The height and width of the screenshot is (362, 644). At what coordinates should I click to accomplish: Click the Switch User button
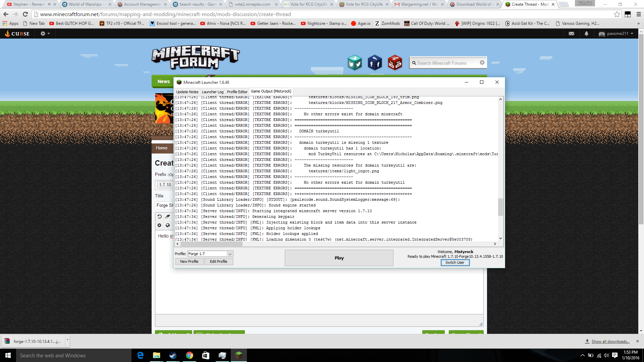pyautogui.click(x=455, y=262)
